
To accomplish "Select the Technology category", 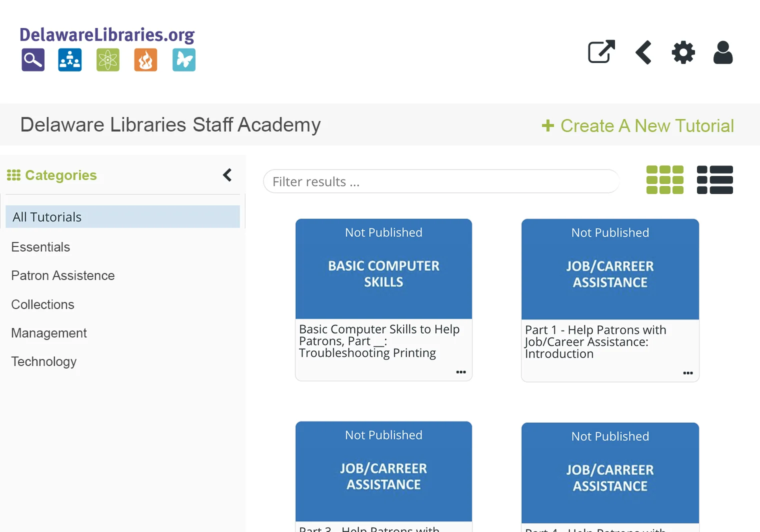I will click(x=44, y=361).
